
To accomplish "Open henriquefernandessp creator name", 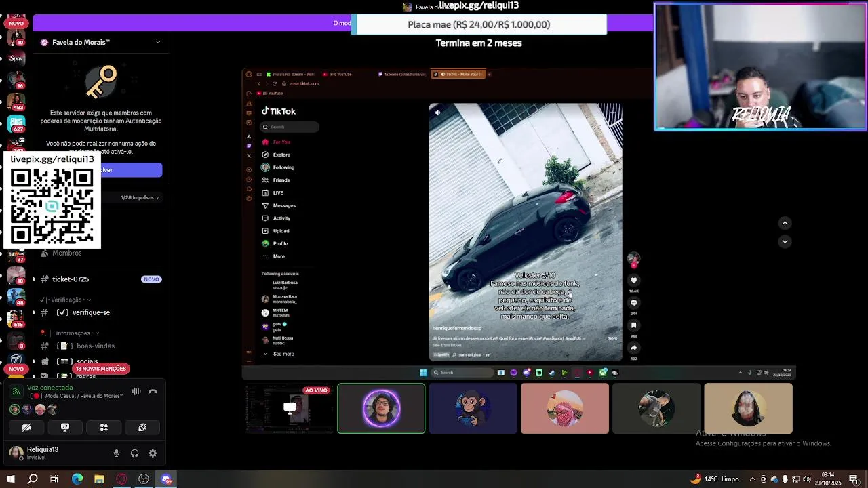I will (457, 328).
